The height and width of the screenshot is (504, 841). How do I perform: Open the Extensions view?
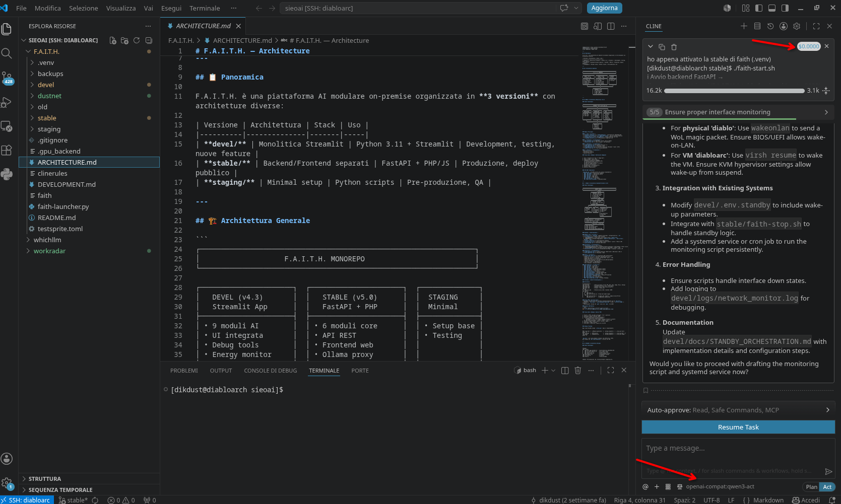pyautogui.click(x=7, y=151)
